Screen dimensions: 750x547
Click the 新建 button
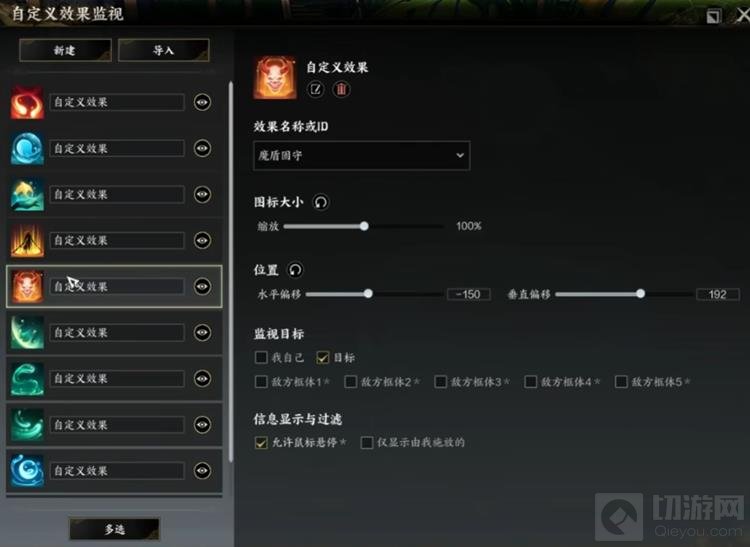point(66,50)
